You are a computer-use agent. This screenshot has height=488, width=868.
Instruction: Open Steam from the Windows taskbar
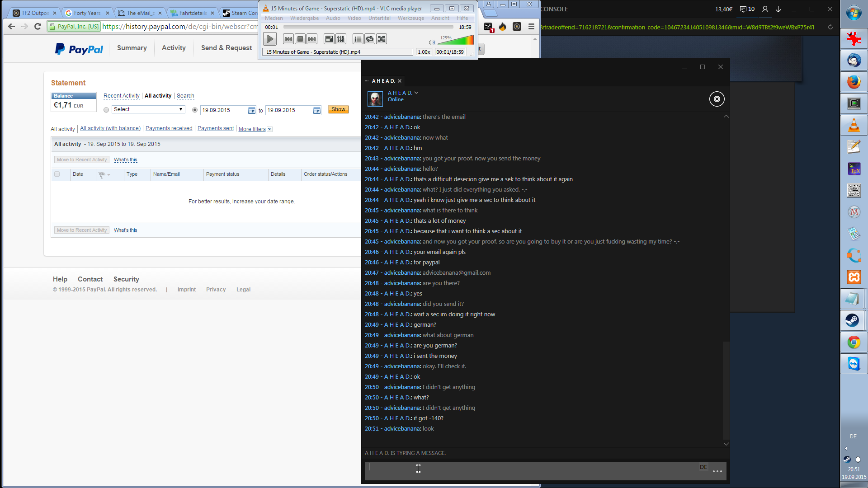854,321
